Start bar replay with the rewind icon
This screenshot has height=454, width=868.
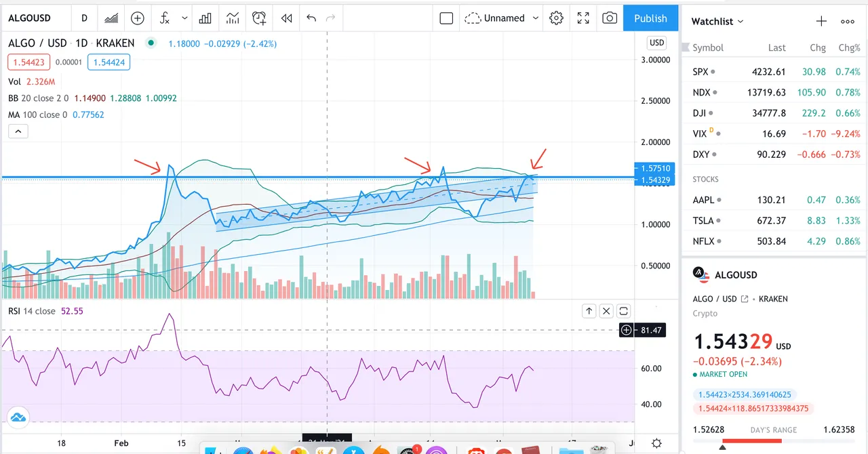tap(287, 18)
